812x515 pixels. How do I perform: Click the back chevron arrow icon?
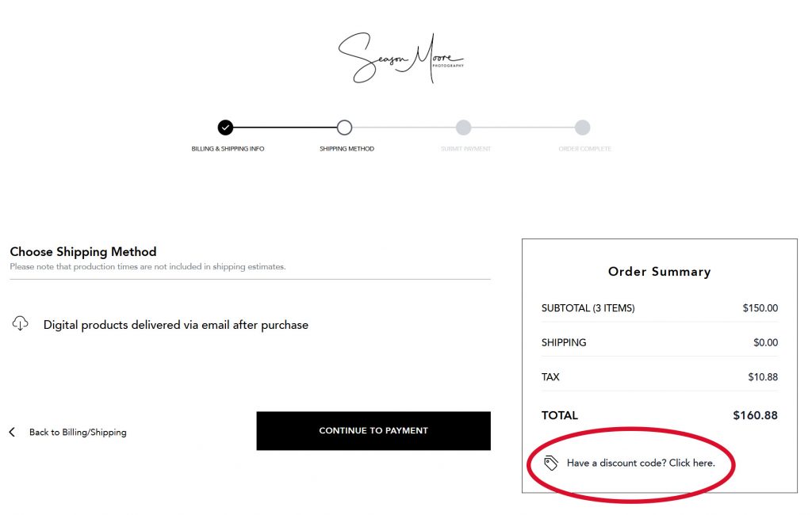tap(12, 432)
